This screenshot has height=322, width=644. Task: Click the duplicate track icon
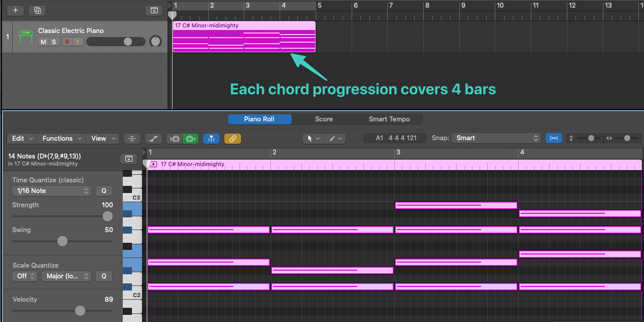[x=37, y=10]
